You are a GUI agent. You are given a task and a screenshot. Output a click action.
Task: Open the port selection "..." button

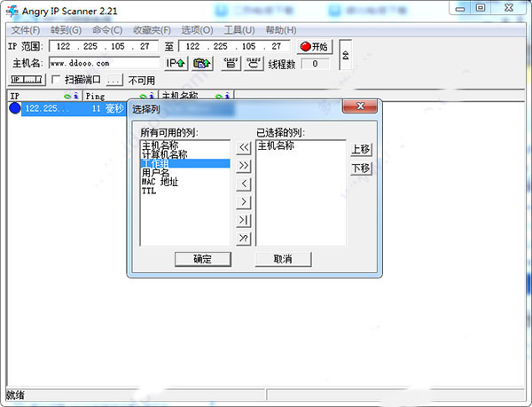(x=113, y=80)
